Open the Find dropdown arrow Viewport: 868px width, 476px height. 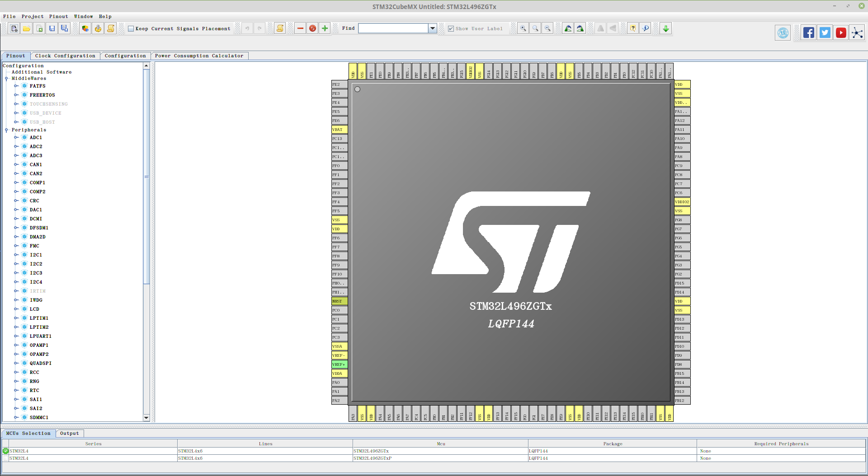click(x=433, y=28)
